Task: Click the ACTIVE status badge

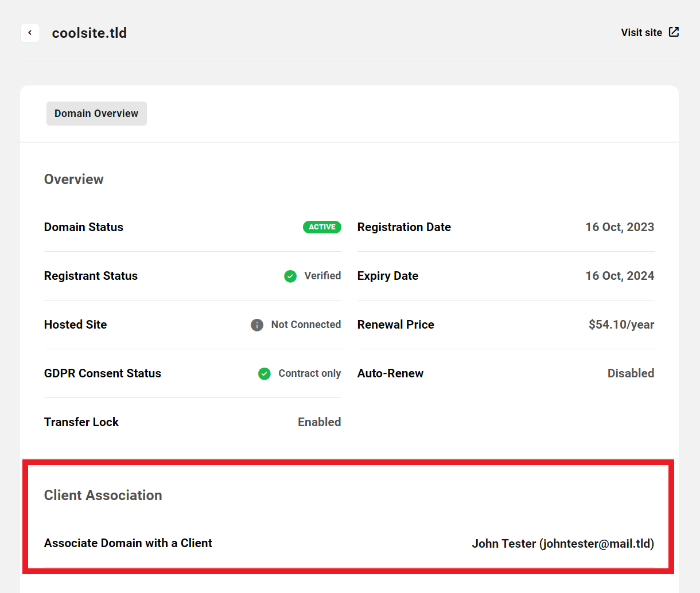Action: click(x=322, y=227)
